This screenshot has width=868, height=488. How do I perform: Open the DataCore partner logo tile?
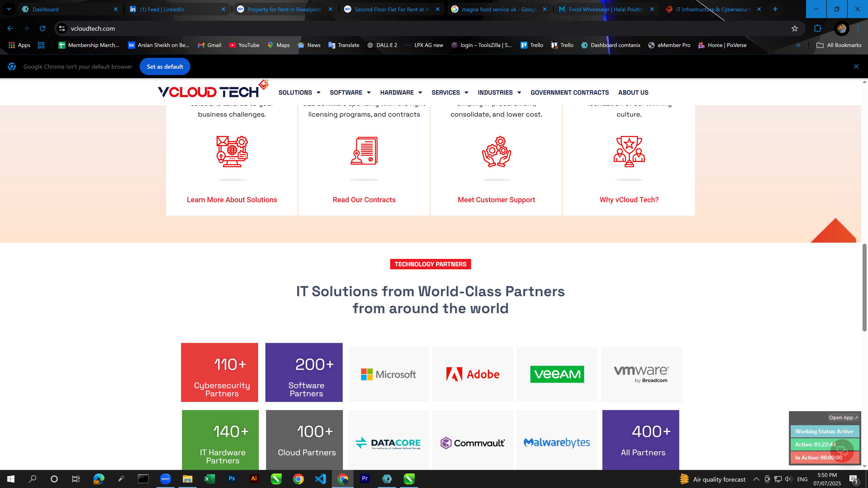point(388,440)
